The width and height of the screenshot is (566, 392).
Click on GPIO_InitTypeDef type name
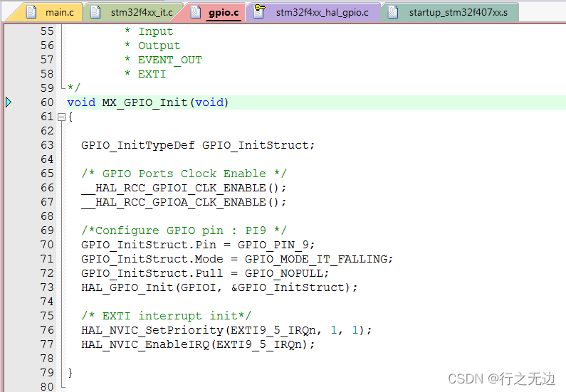pos(138,145)
